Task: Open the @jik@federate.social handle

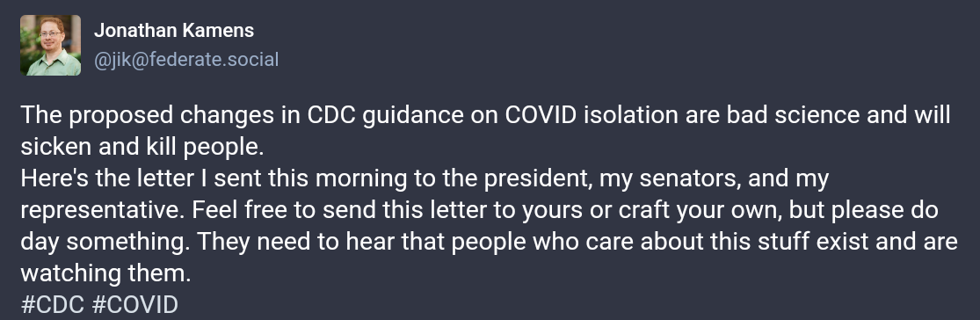Action: tap(186, 60)
